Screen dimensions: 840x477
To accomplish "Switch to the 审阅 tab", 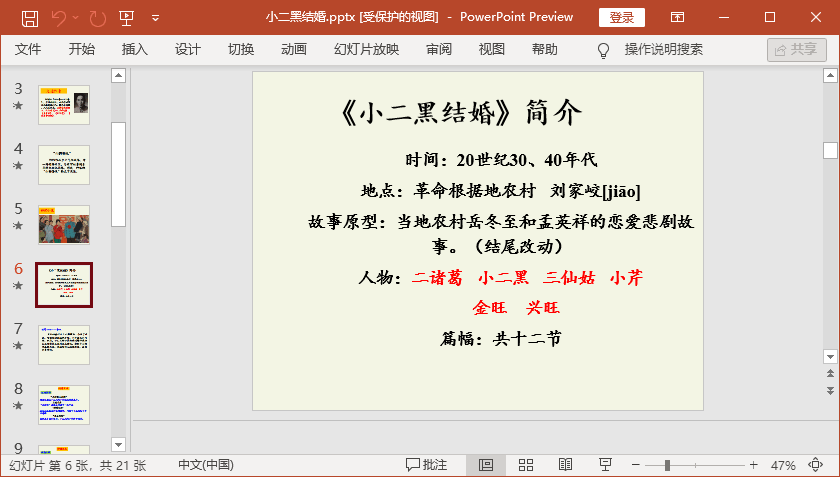I will 439,49.
